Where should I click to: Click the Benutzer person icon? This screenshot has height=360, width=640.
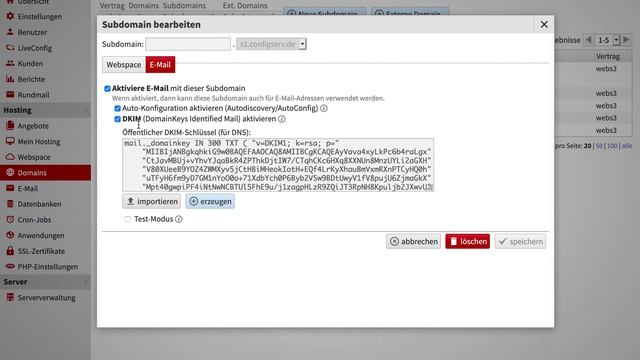tap(10, 32)
